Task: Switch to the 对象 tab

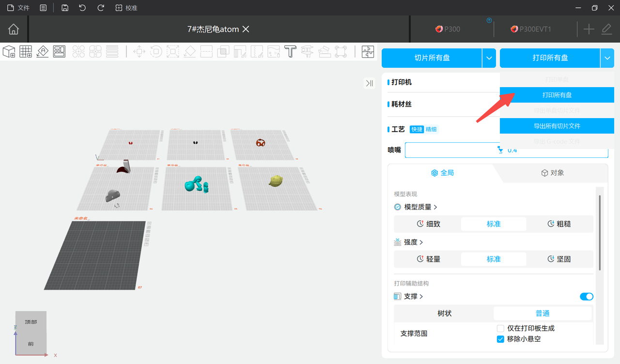Action: pyautogui.click(x=552, y=173)
